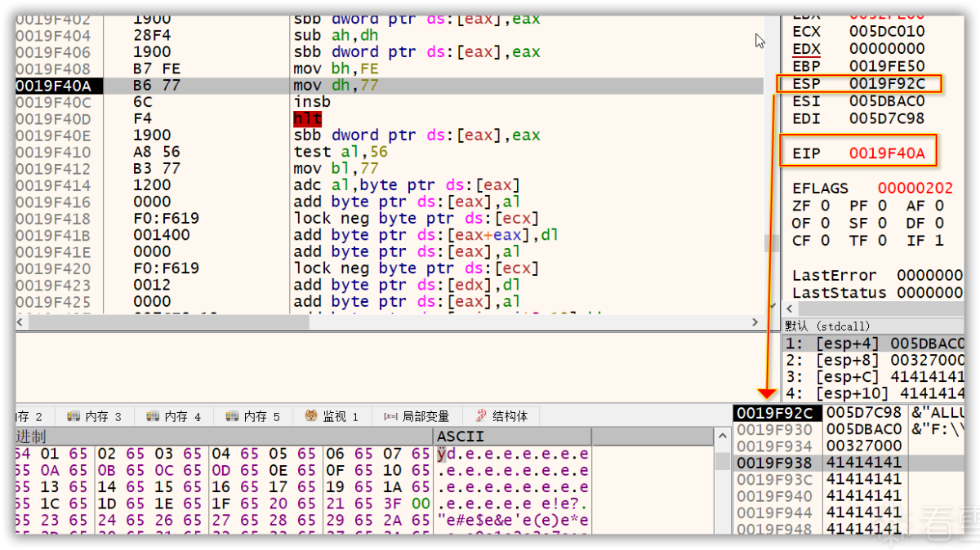Select the hlt instruction at 0019F40D

[307, 118]
